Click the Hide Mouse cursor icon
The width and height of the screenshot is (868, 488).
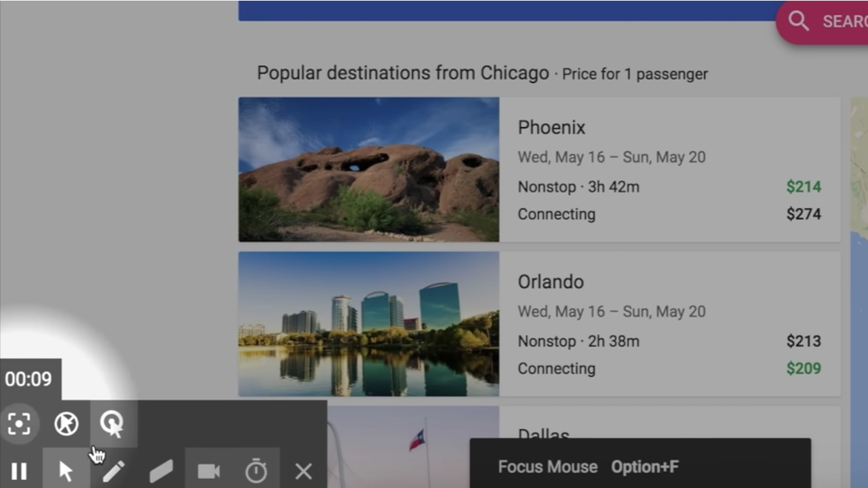[x=66, y=424]
